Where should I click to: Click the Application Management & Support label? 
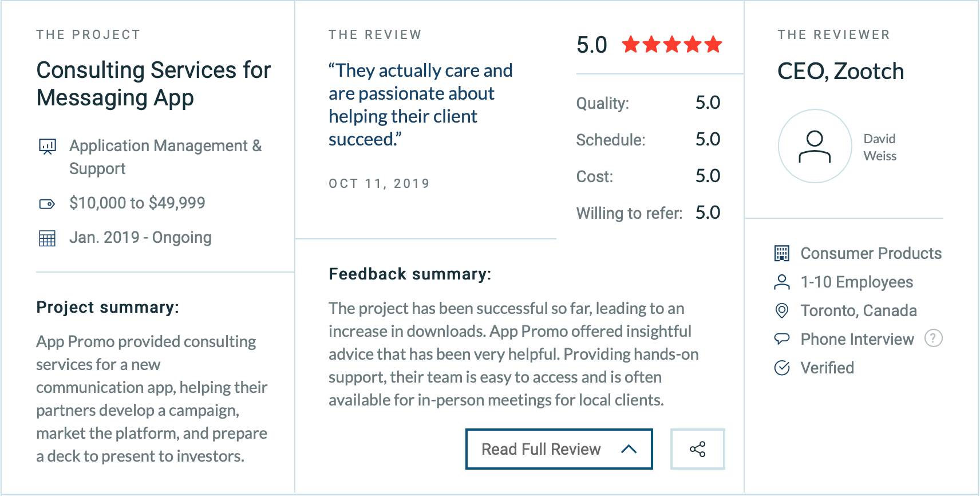click(165, 157)
